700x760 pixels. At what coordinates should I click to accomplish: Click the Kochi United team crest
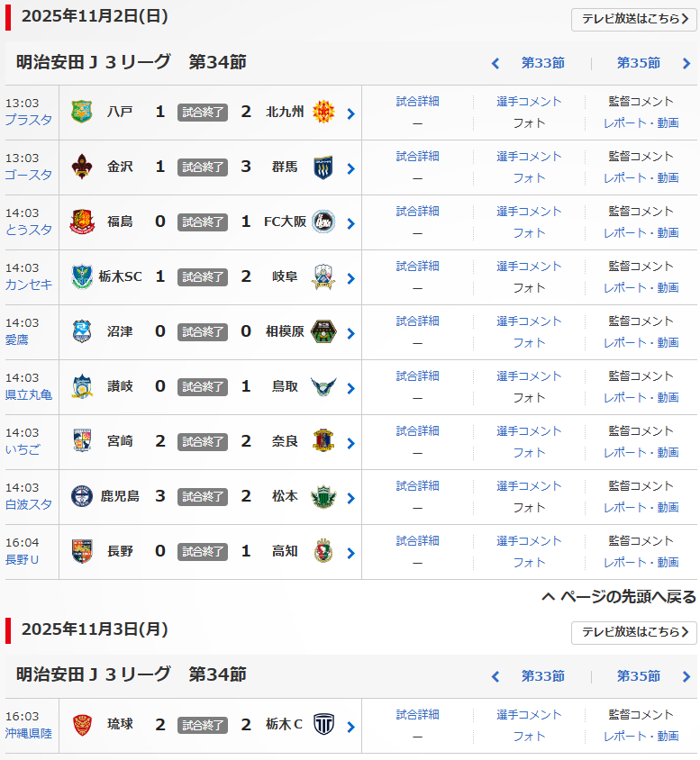[323, 551]
